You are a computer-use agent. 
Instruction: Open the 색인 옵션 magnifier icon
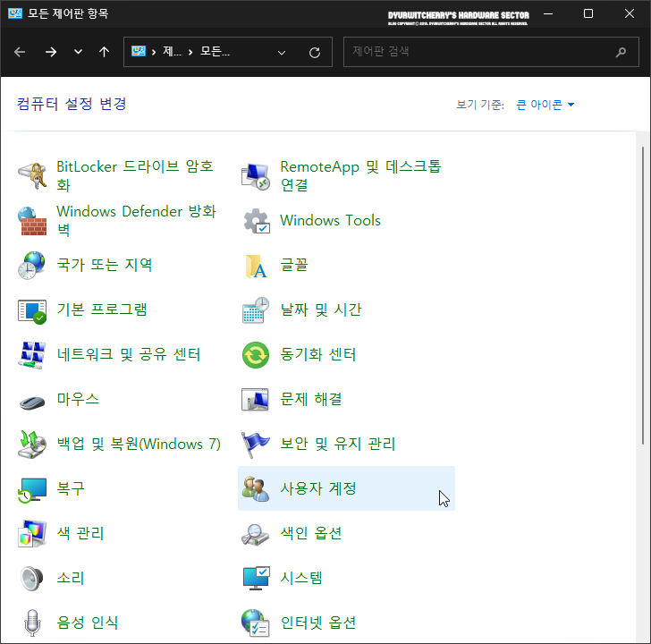(256, 535)
